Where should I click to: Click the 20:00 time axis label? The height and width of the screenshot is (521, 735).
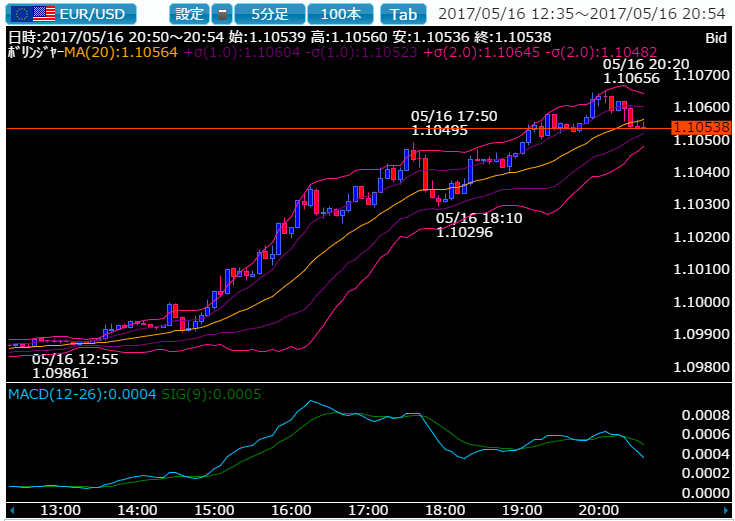(x=599, y=510)
